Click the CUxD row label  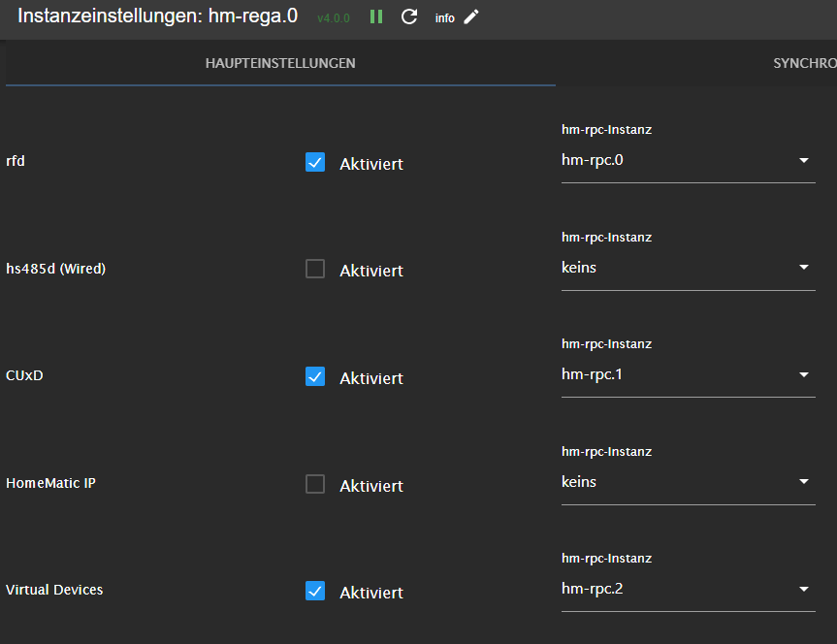click(24, 375)
